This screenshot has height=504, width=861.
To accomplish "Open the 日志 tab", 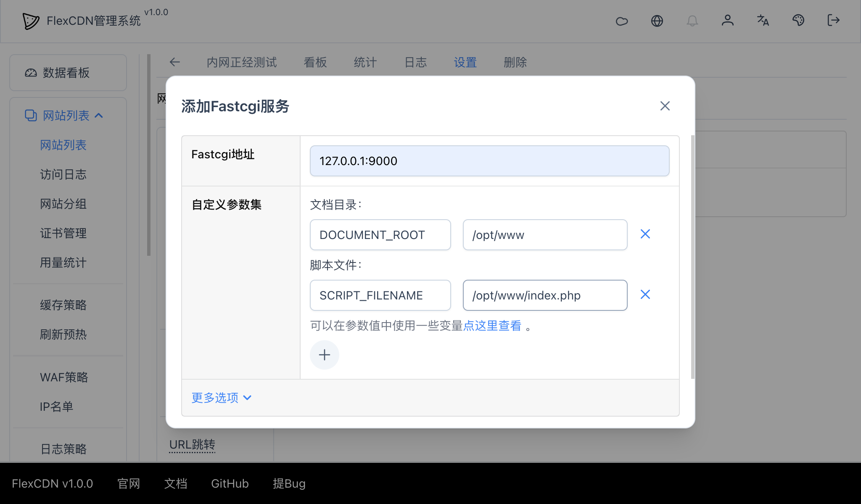I will [x=415, y=62].
